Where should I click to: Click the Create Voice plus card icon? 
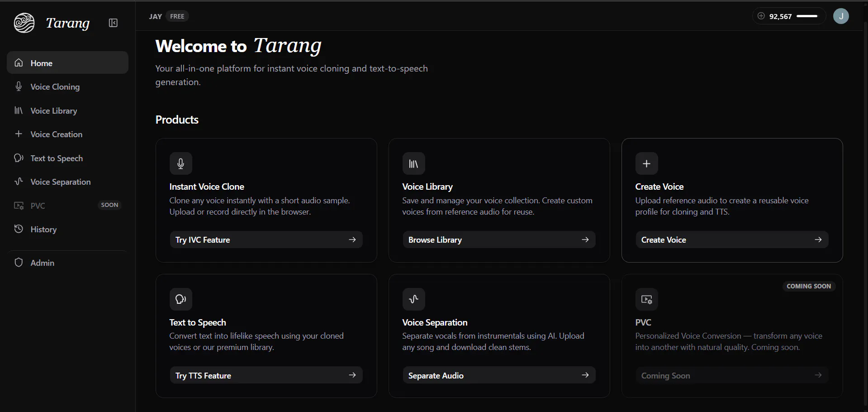647,163
